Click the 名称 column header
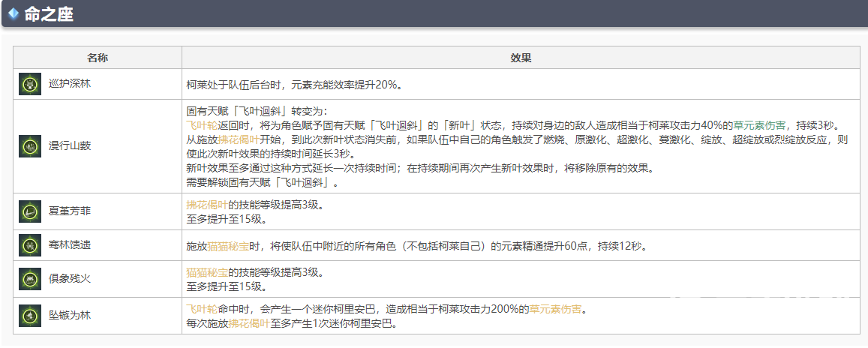 98,58
